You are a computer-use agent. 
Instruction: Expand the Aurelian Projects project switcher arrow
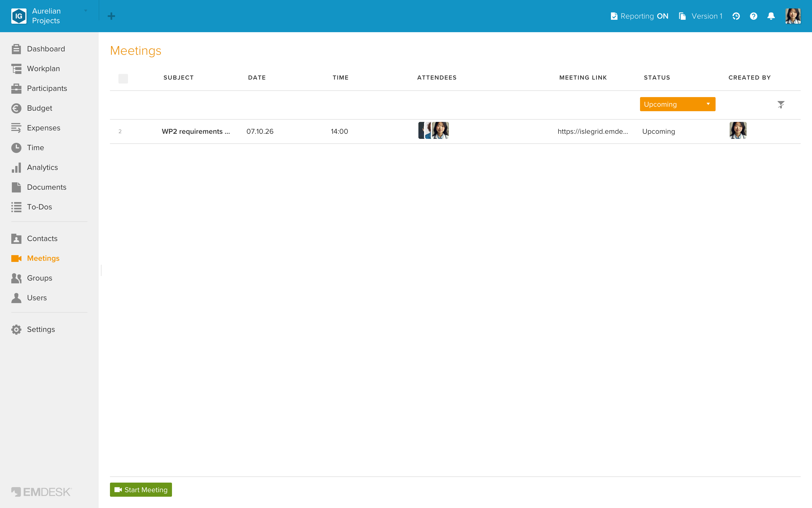coord(85,11)
